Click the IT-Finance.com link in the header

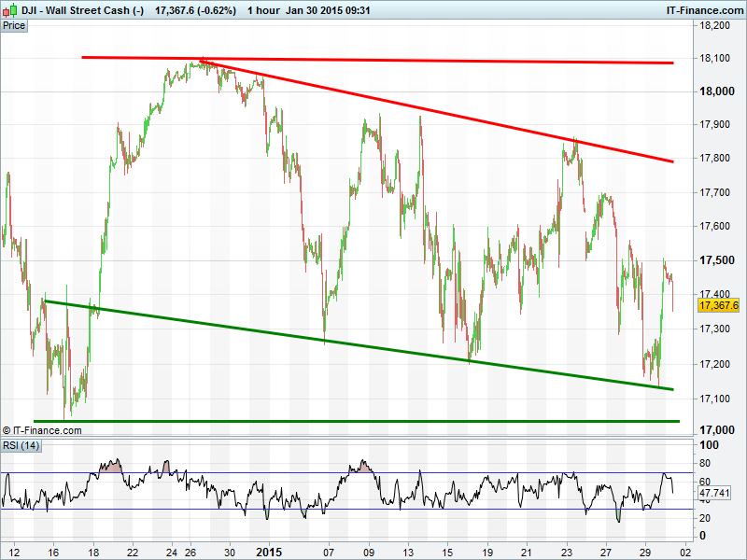point(705,10)
